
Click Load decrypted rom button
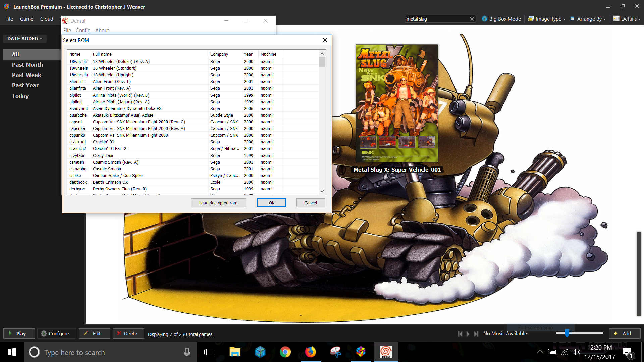218,203
